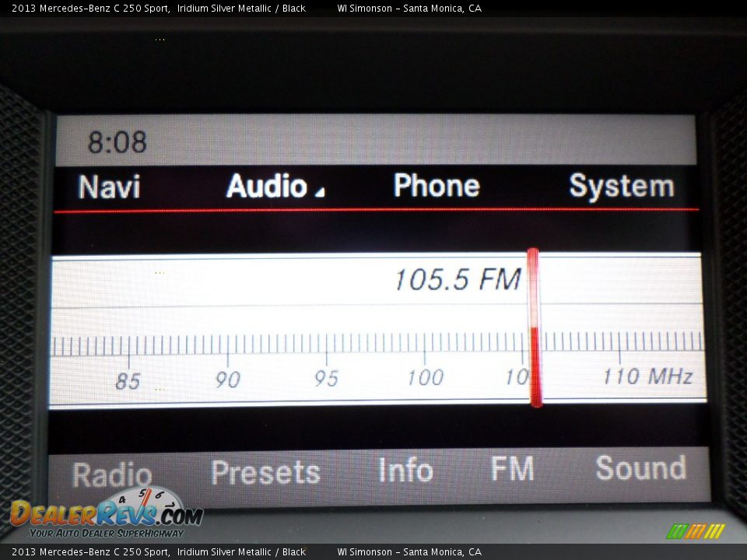Show station Info
747x560 pixels.
[x=405, y=471]
